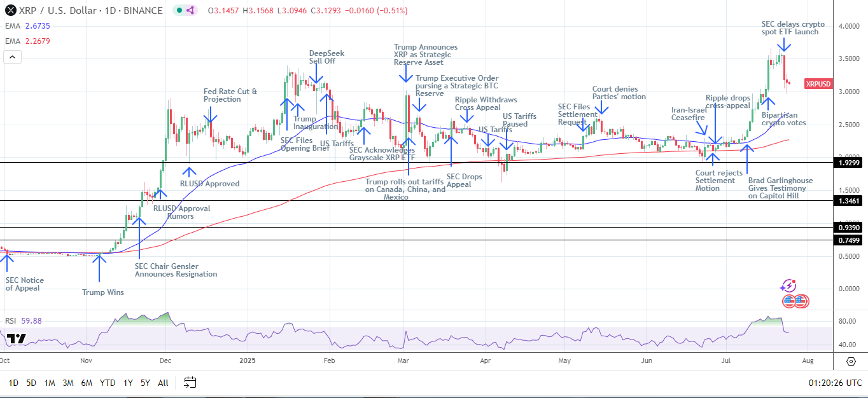
Task: Select the 5Y range button
Action: point(145,383)
